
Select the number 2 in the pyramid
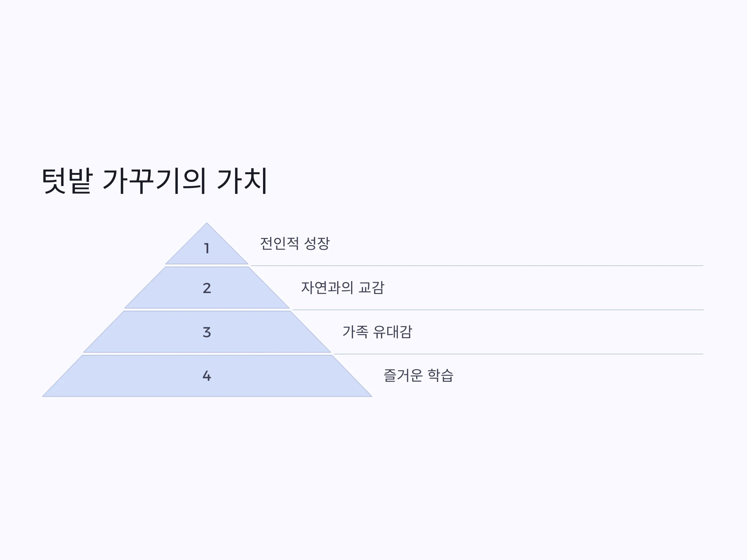(207, 288)
